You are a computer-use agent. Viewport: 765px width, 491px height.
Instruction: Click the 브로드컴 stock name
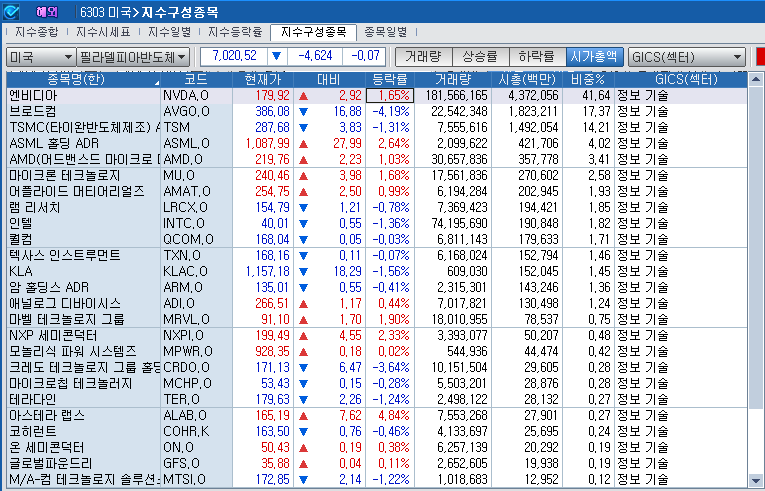(x=33, y=112)
